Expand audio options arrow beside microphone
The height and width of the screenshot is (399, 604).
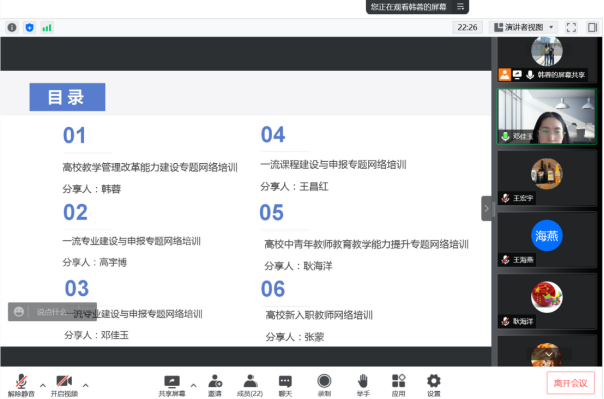[43, 385]
